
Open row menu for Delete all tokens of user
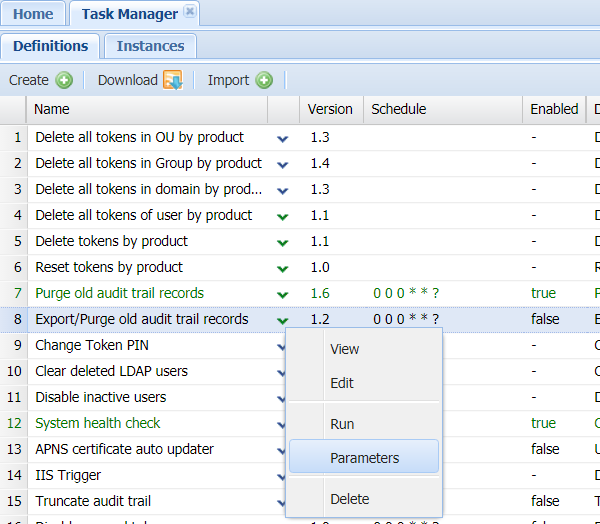[x=283, y=216]
